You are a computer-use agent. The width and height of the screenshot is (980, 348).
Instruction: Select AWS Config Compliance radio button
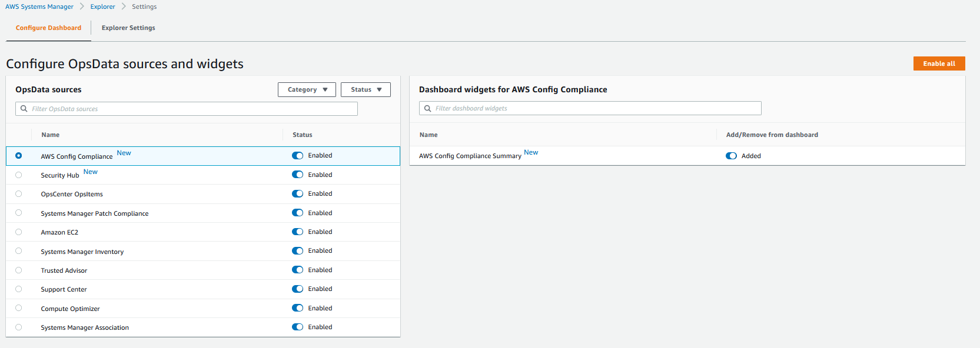tap(19, 156)
